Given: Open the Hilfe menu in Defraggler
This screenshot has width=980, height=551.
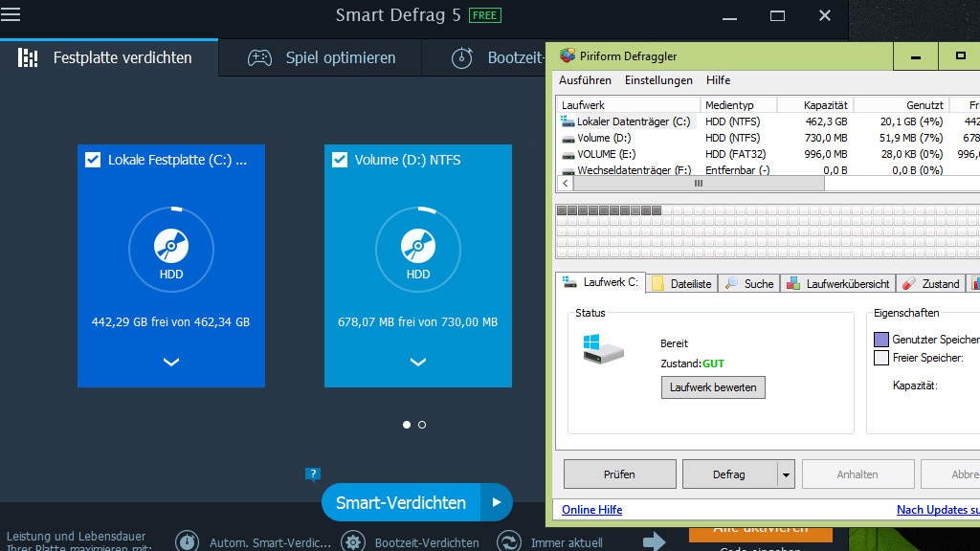Looking at the screenshot, I should click(718, 80).
